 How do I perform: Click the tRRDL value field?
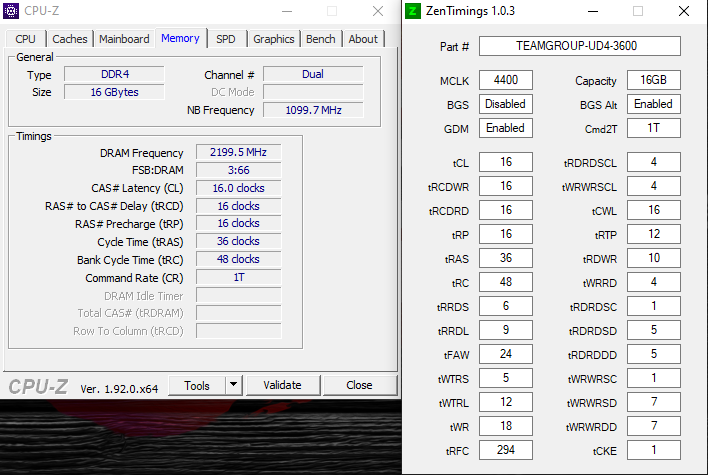tap(506, 330)
